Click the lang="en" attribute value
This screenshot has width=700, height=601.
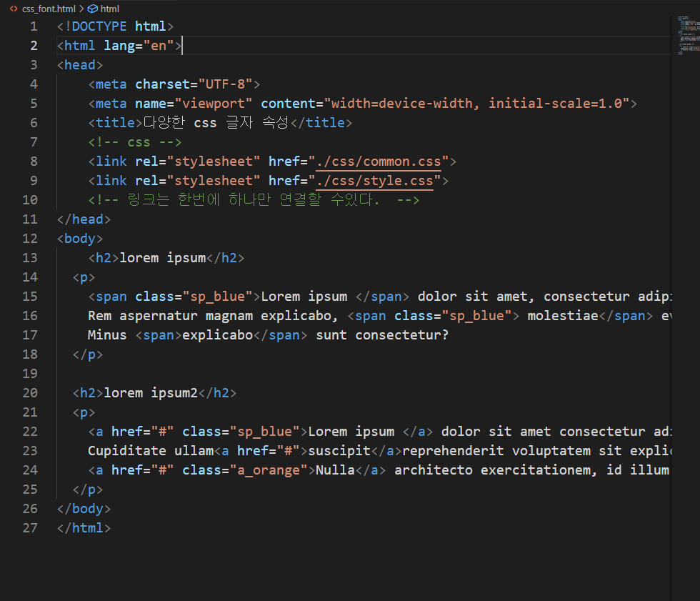point(159,46)
